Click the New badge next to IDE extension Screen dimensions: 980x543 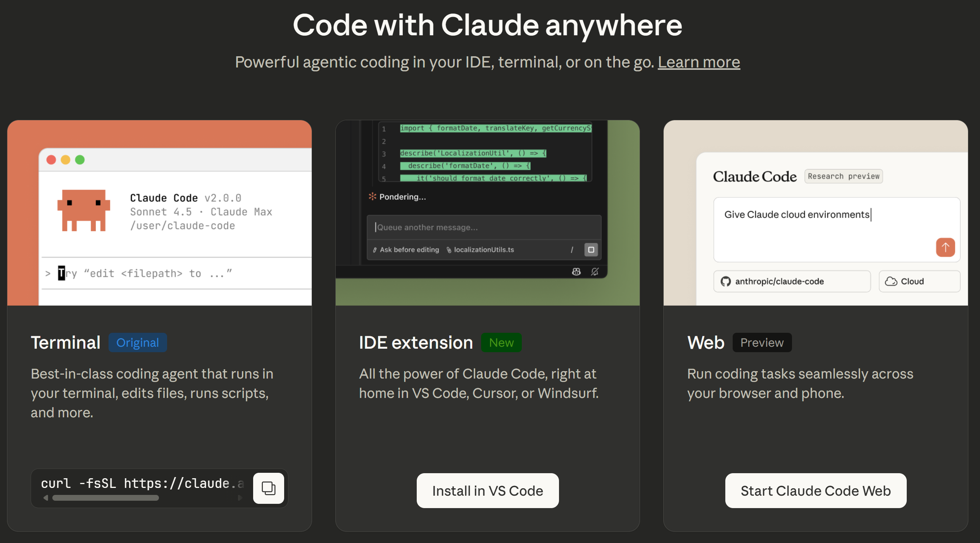click(501, 342)
